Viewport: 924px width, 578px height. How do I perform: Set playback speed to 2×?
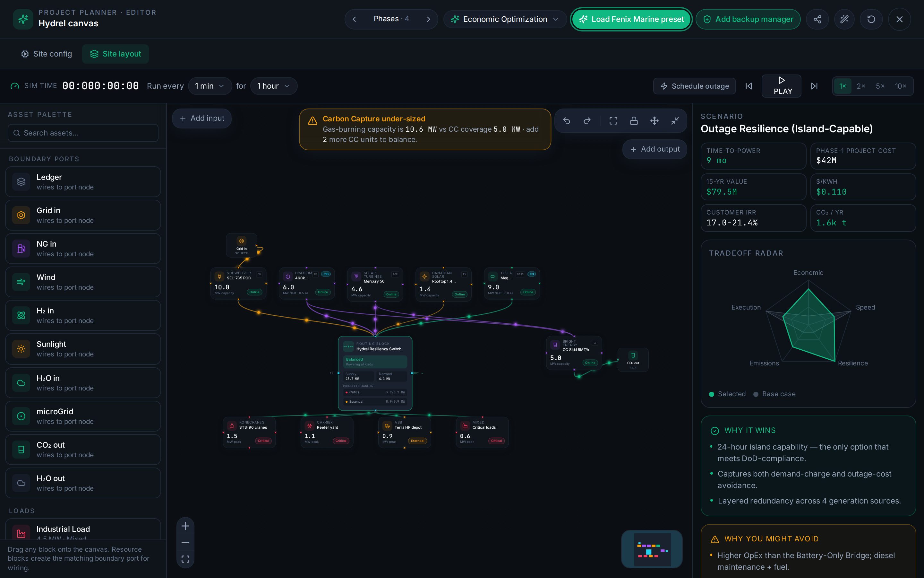tap(860, 86)
